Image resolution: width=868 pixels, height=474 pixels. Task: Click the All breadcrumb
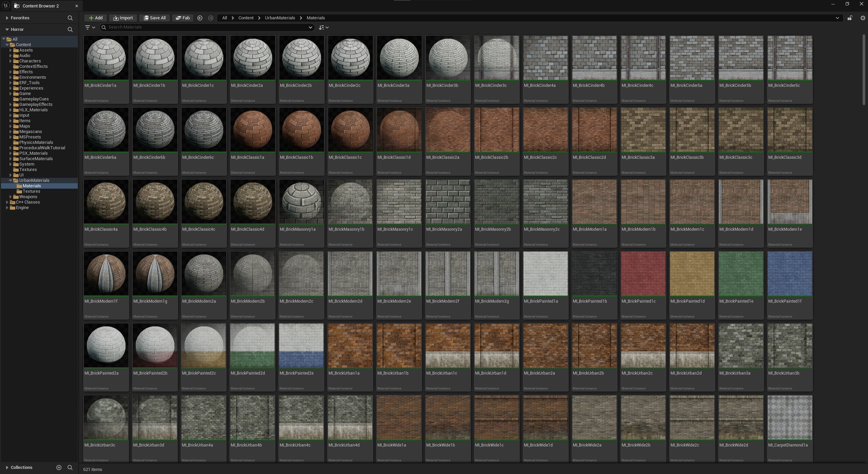click(224, 18)
